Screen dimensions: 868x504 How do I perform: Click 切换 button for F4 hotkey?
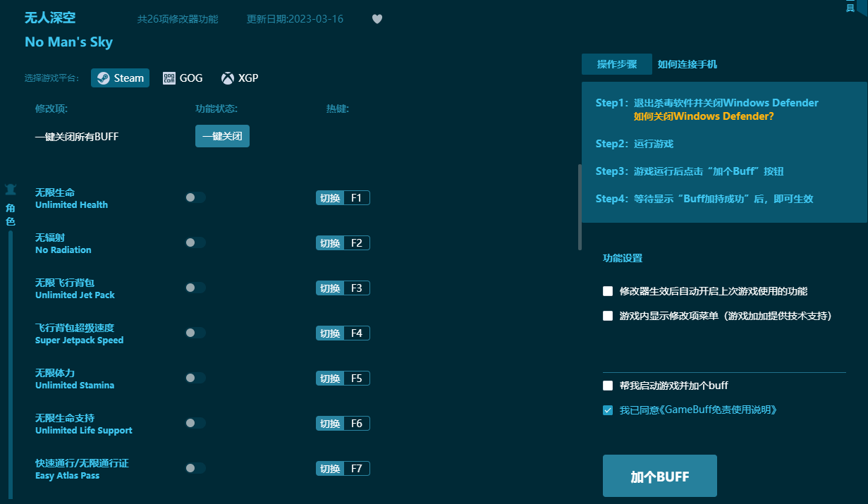(330, 333)
